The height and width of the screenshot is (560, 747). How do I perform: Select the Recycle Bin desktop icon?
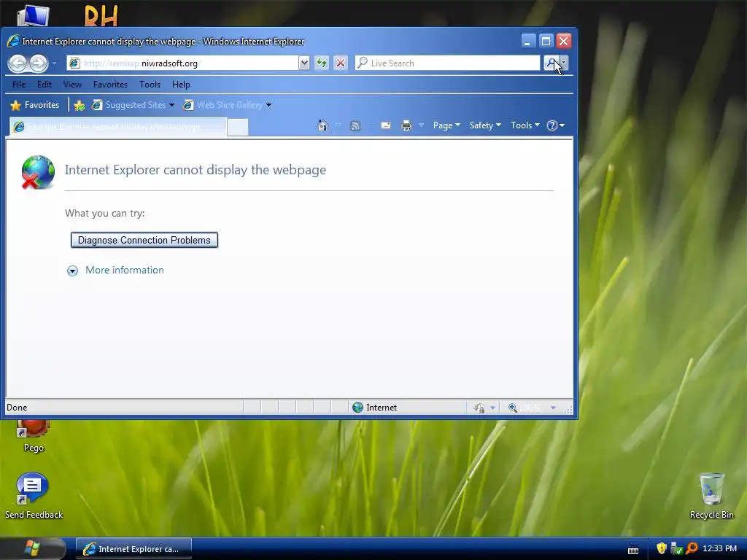pyautogui.click(x=712, y=496)
